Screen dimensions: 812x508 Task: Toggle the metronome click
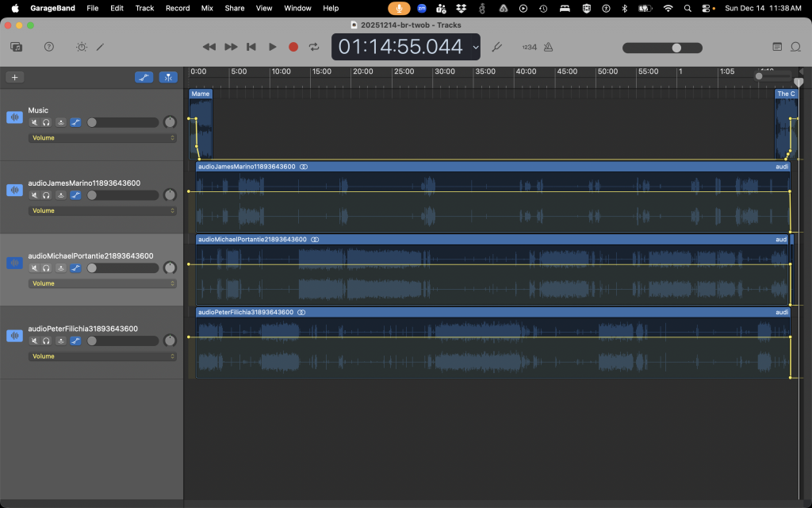click(548, 47)
